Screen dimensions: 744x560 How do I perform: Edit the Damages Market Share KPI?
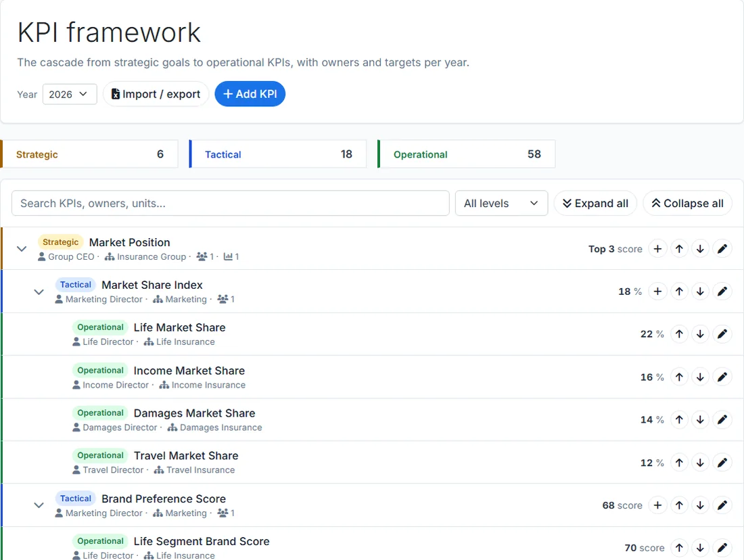coord(722,419)
